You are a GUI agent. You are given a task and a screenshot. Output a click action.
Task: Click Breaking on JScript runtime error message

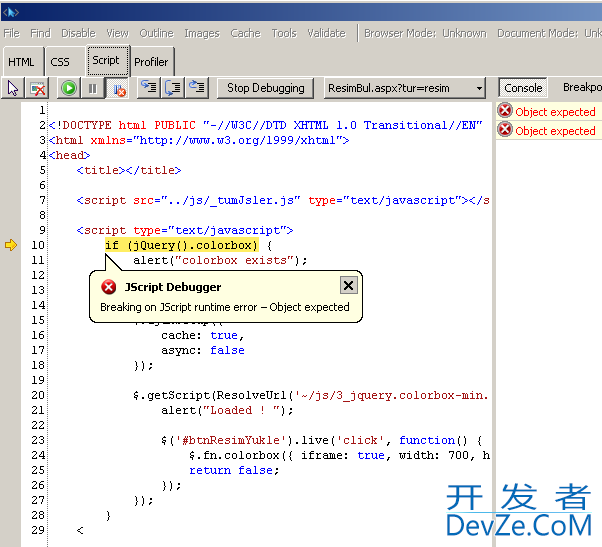click(x=225, y=307)
